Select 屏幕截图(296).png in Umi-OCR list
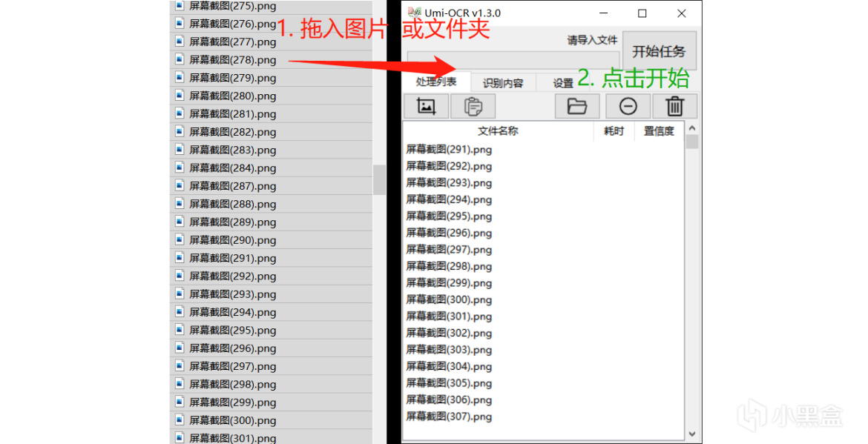This screenshot has height=444, width=868. click(x=449, y=233)
